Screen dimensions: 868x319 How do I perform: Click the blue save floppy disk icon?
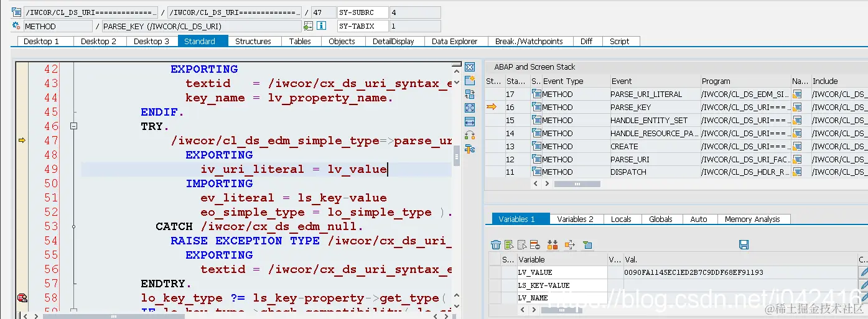[744, 245]
